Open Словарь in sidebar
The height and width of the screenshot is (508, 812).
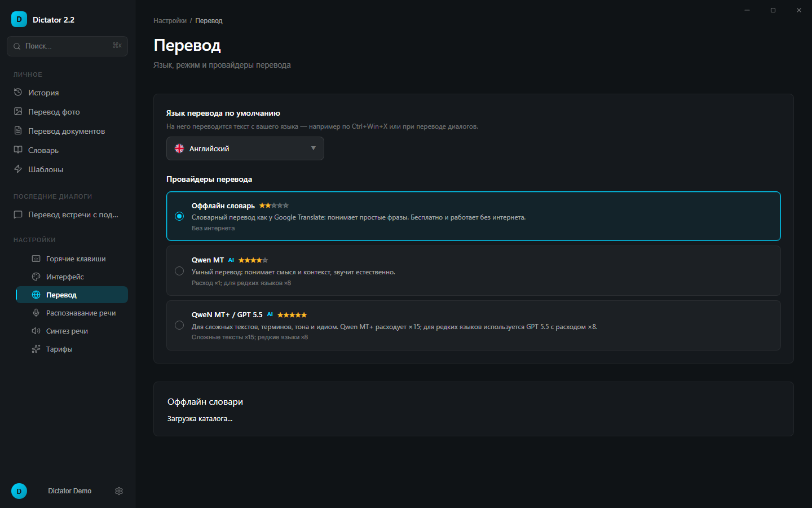pyautogui.click(x=68, y=150)
